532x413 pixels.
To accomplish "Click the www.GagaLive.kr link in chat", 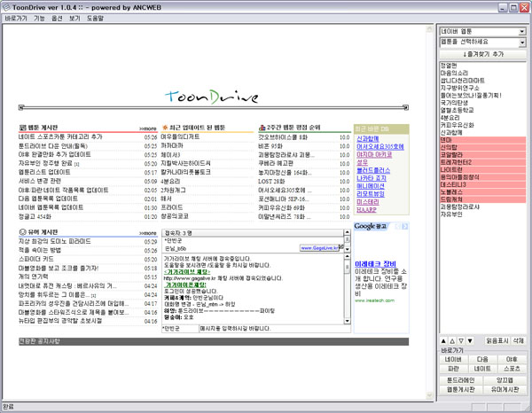I will point(319,248).
